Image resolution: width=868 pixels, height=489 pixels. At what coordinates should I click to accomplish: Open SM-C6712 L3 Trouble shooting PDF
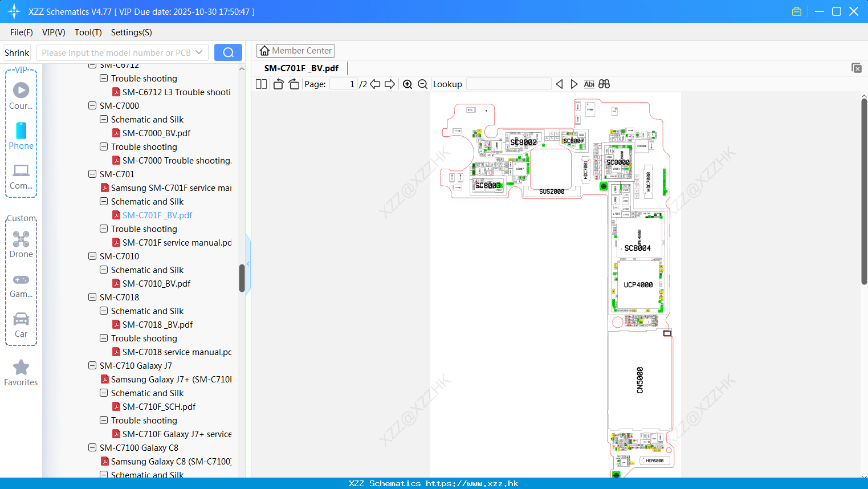click(x=176, y=92)
